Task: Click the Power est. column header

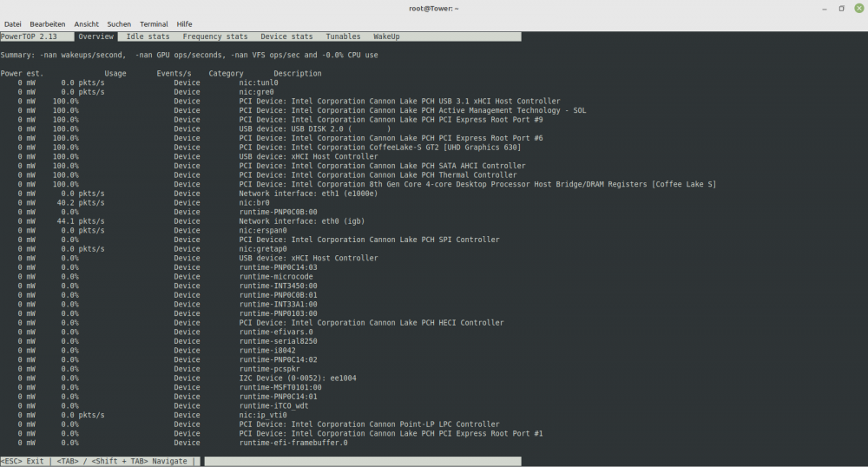Action: [23, 73]
